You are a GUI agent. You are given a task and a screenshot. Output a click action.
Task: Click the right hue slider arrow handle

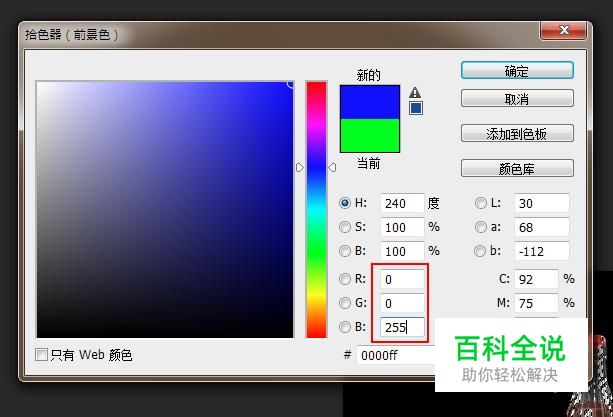[x=332, y=168]
